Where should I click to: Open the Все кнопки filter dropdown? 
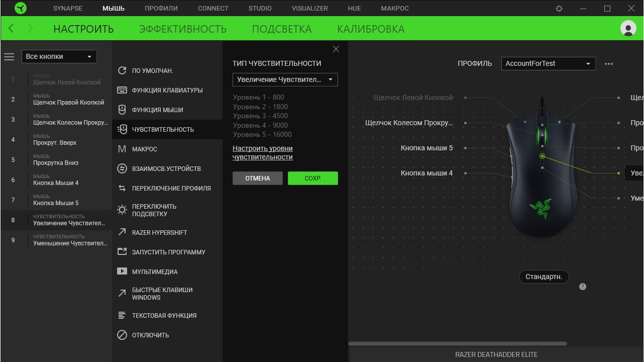(x=59, y=57)
